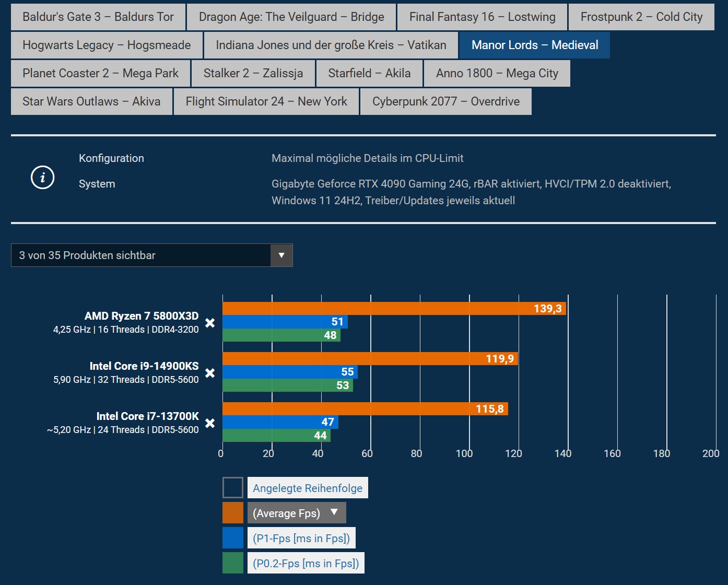728x585 pixels.
Task: Click the 4,25 GHz | 16 Threads | DDR4-3200 text
Action: pyautogui.click(x=126, y=330)
